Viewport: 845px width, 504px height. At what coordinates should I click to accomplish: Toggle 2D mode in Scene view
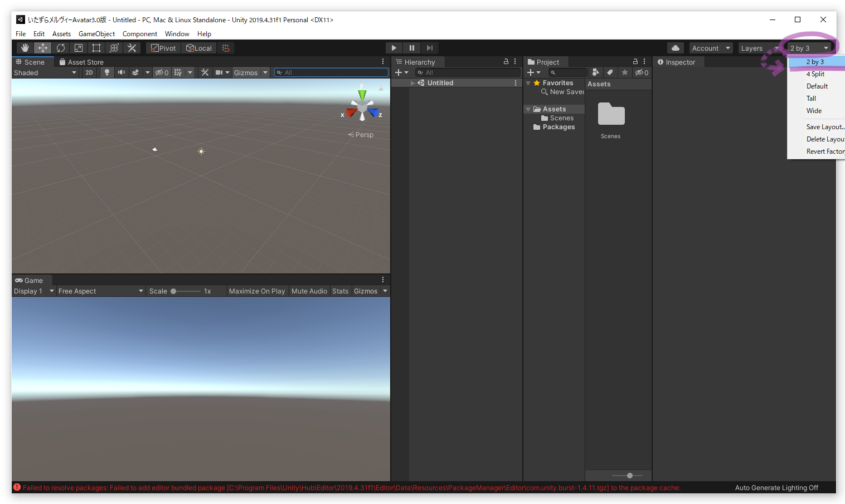pos(89,72)
